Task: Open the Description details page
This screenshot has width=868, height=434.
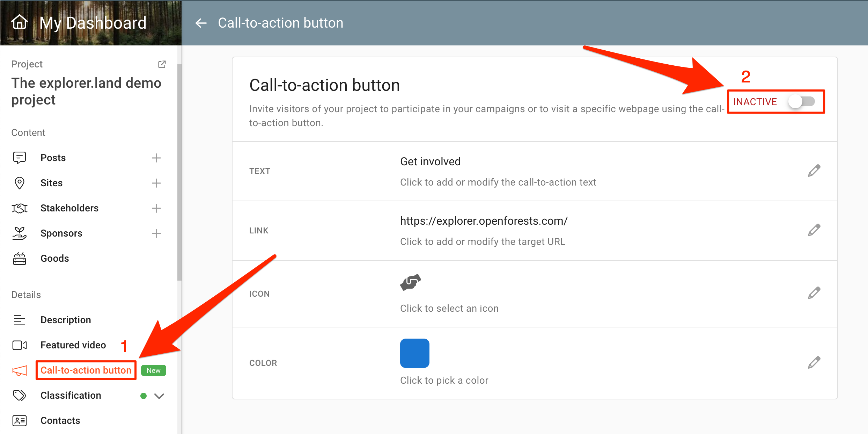Action: pos(66,320)
